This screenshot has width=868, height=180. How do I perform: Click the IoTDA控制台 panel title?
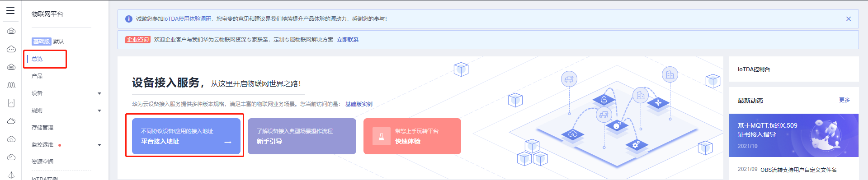point(754,69)
